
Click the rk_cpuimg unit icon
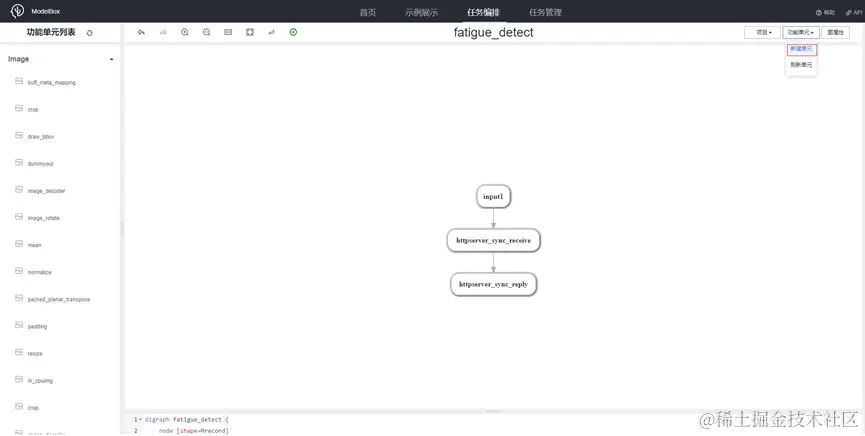click(x=19, y=379)
